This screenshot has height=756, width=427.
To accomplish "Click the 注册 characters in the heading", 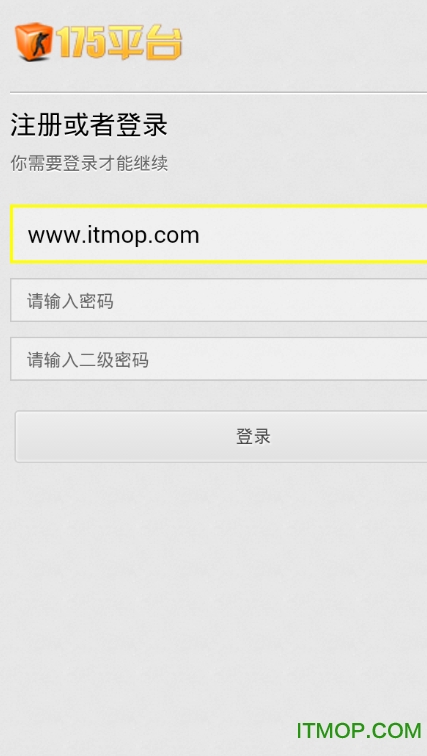I will pos(36,125).
